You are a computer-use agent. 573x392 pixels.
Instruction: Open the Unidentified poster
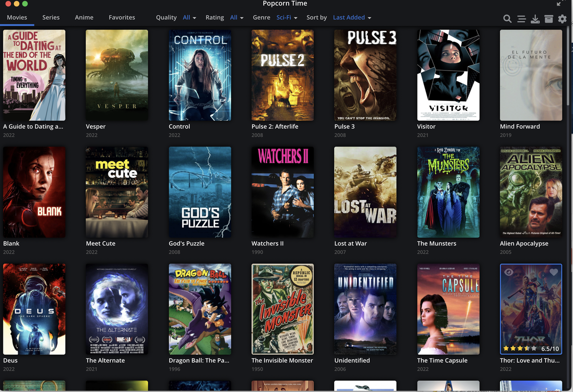tap(366, 309)
